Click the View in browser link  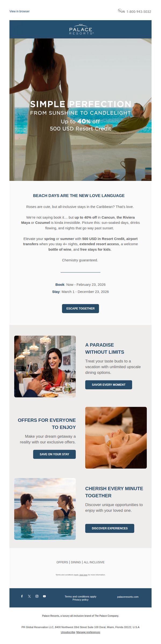[19, 11]
